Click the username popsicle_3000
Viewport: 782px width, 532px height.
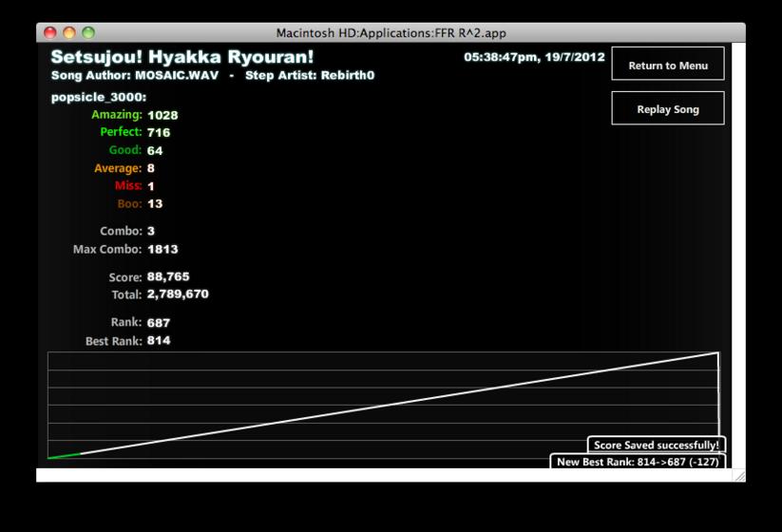(99, 97)
